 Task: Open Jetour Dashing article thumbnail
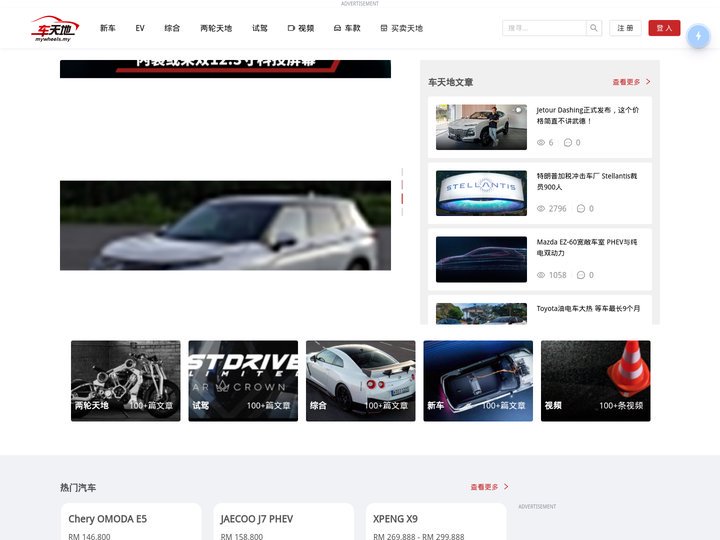[x=481, y=127]
